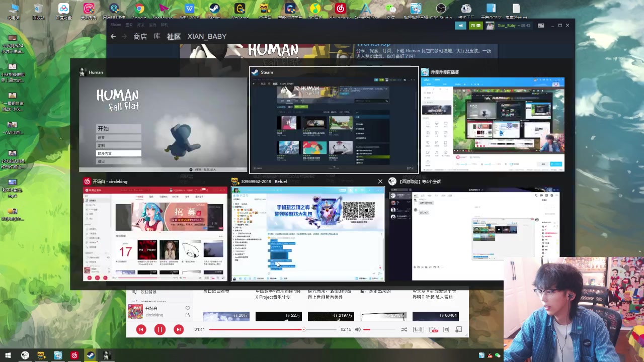This screenshot has height=362, width=644.
Task: Open Steam's green 78 inbox notifications
Action: coord(475,26)
